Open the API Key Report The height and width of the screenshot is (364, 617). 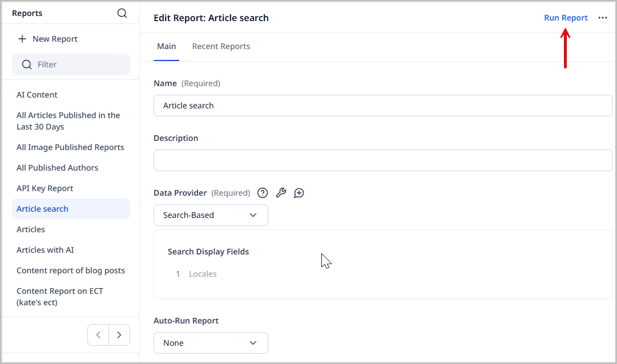(x=45, y=188)
